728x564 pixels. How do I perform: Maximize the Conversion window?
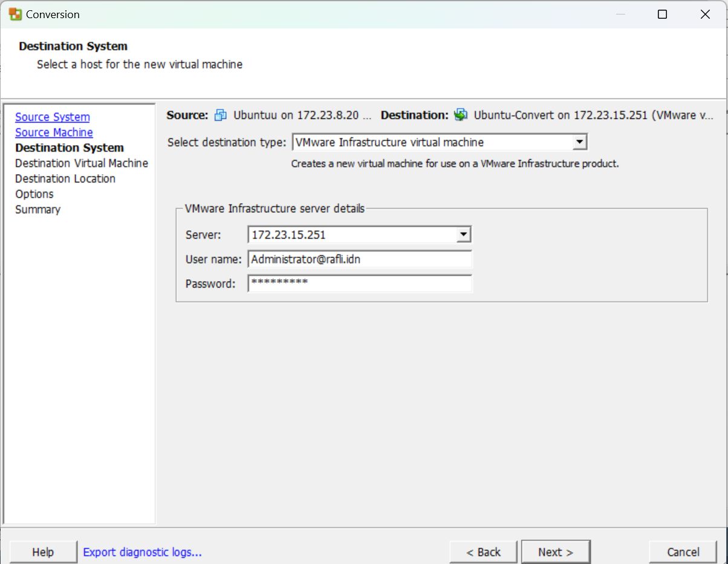pyautogui.click(x=662, y=15)
